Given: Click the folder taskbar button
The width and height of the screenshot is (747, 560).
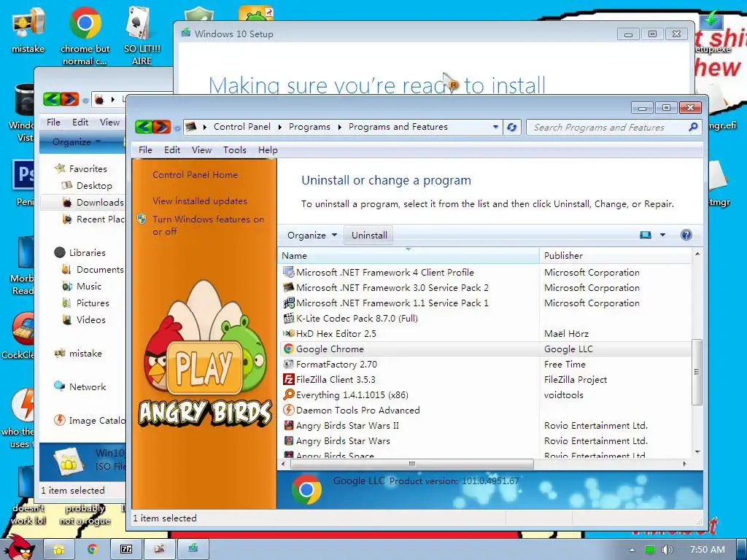Looking at the screenshot, I should click(59, 549).
